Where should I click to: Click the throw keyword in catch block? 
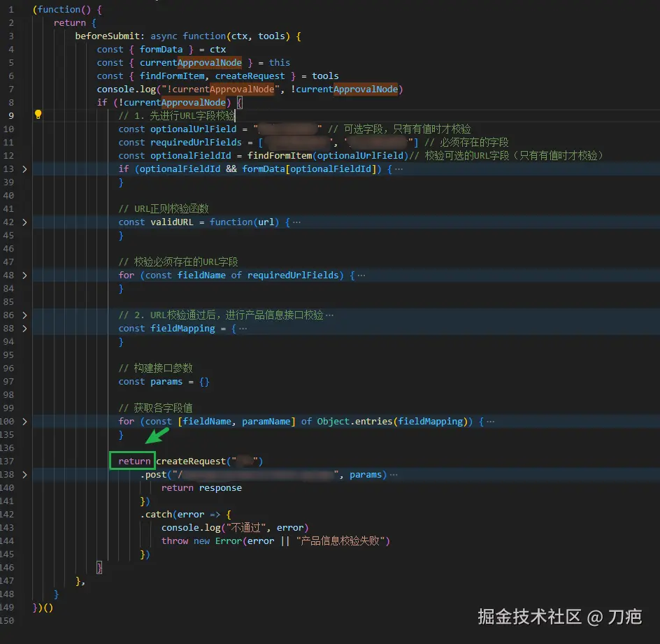pos(175,541)
